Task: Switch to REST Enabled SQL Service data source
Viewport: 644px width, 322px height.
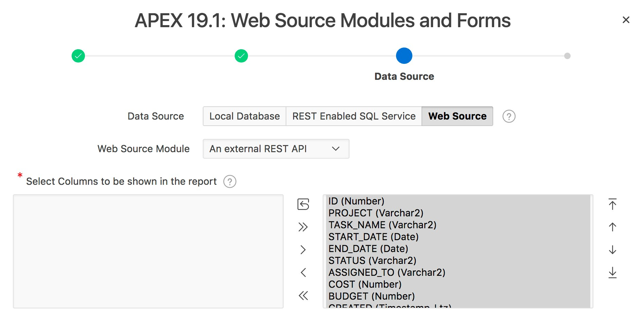Action: click(x=354, y=116)
